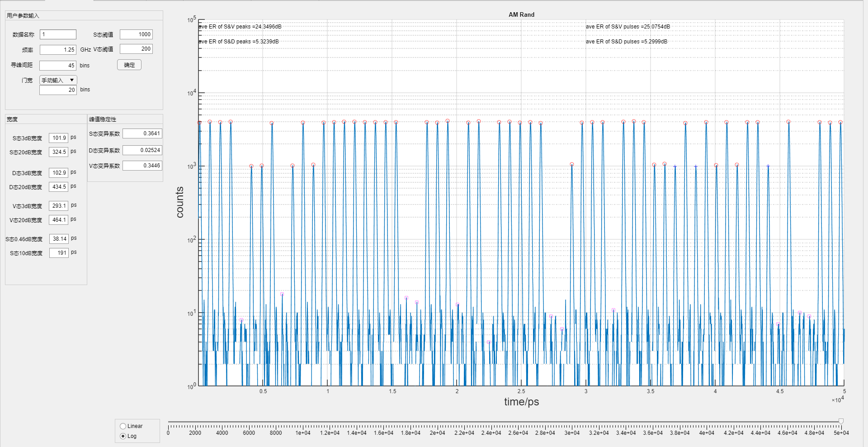Click the 确定 button
The height and width of the screenshot is (447, 868).
pyautogui.click(x=129, y=65)
